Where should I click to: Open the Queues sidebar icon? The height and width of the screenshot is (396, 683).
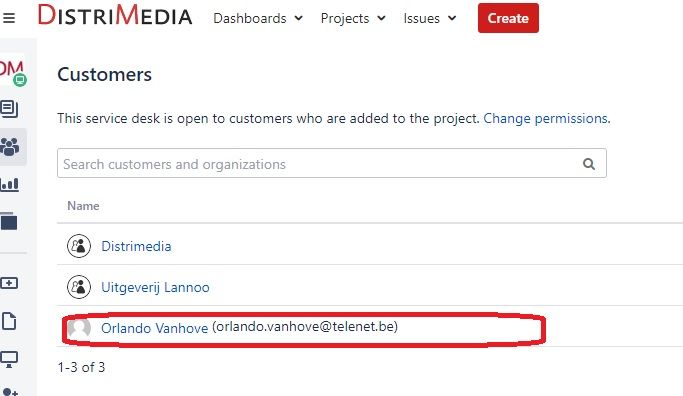tap(9, 109)
